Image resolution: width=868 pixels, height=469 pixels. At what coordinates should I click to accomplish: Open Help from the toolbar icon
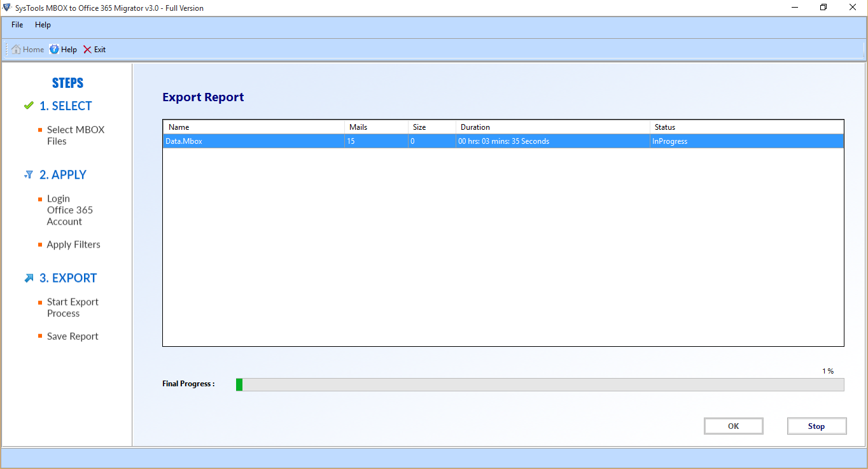coord(55,50)
